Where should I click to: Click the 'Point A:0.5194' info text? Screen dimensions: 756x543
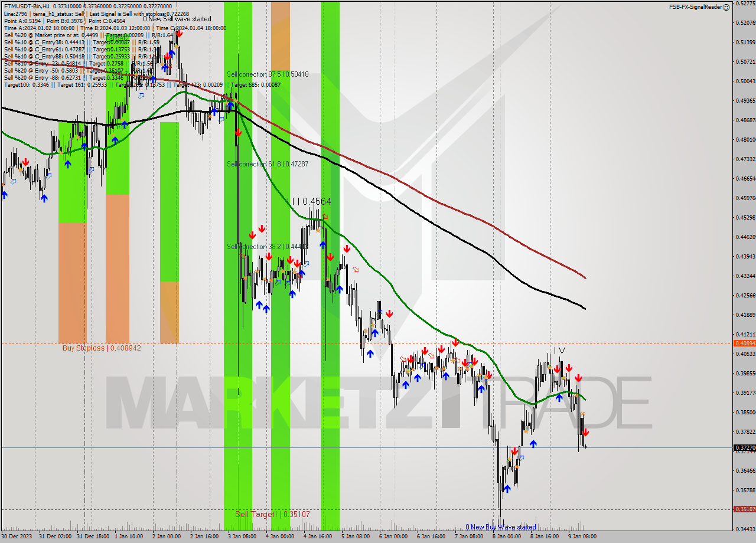(24, 21)
